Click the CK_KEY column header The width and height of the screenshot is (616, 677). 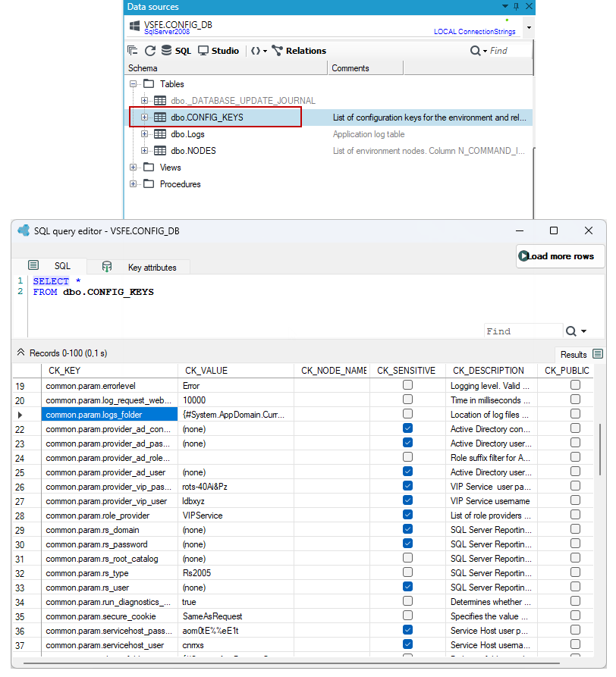click(110, 371)
